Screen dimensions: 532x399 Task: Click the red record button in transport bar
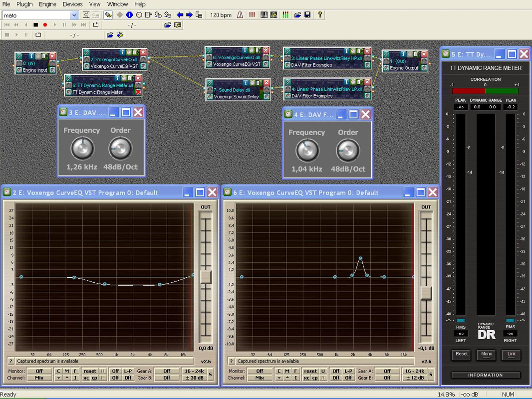coord(45,25)
